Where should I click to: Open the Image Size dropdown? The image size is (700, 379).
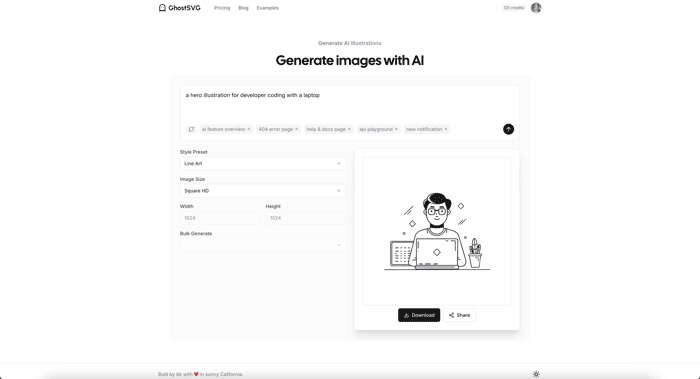click(x=262, y=191)
